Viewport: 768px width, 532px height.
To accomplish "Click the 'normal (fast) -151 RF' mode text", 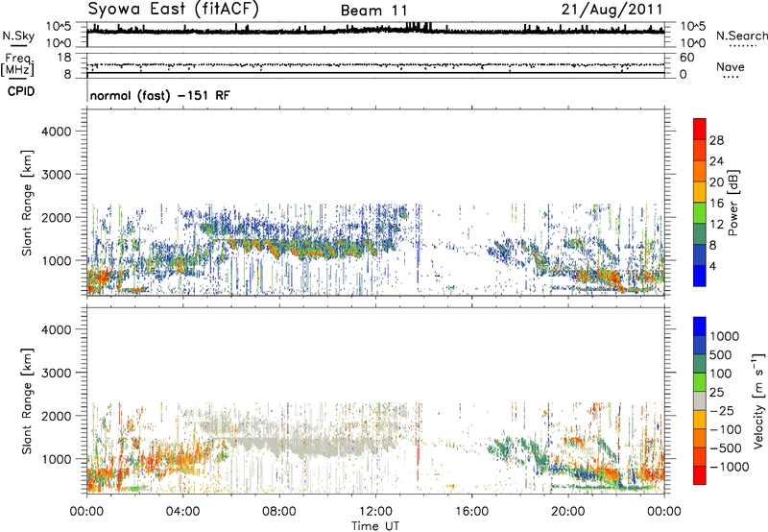I will pos(159,96).
